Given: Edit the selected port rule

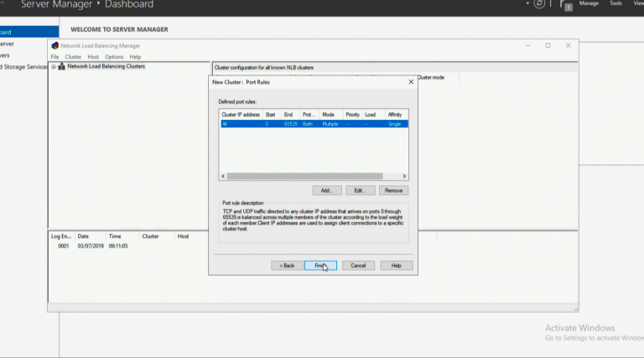Looking at the screenshot, I should click(x=361, y=190).
